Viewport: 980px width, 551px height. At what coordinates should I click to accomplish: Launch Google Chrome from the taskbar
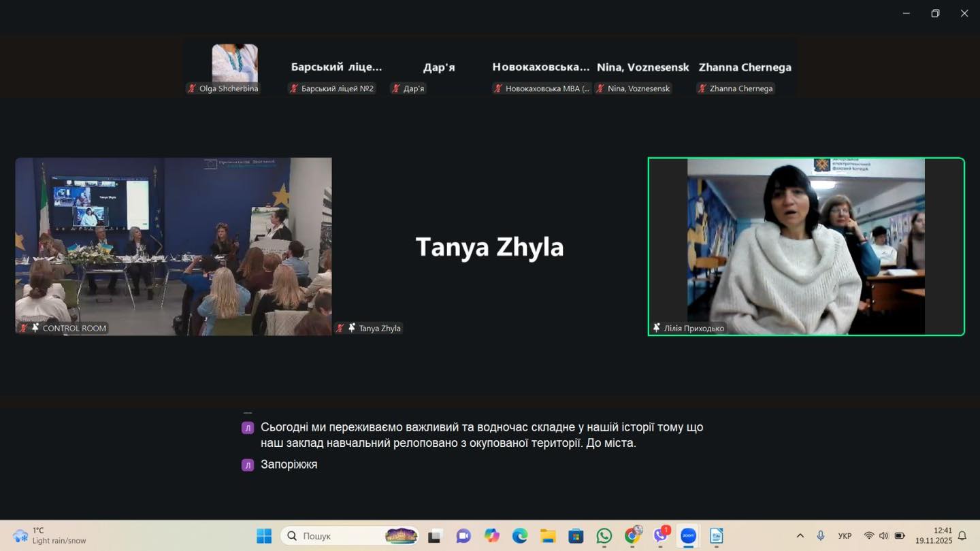click(632, 536)
